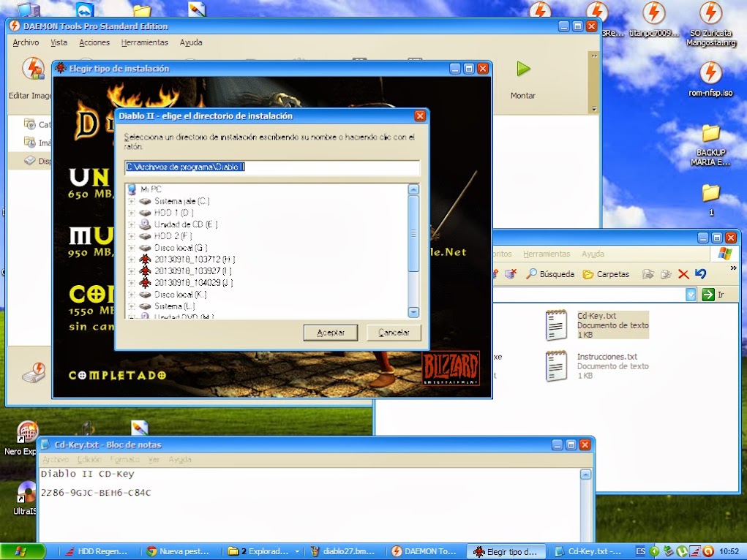747x560 pixels.
Task: Click the ES language indicator in tray
Action: (x=640, y=551)
